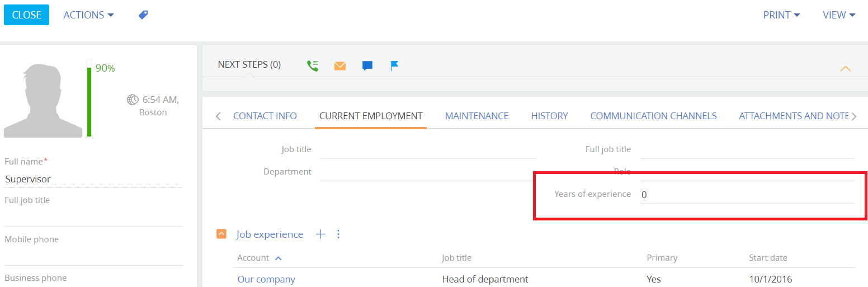Collapse the Job experience section

pyautogui.click(x=221, y=234)
